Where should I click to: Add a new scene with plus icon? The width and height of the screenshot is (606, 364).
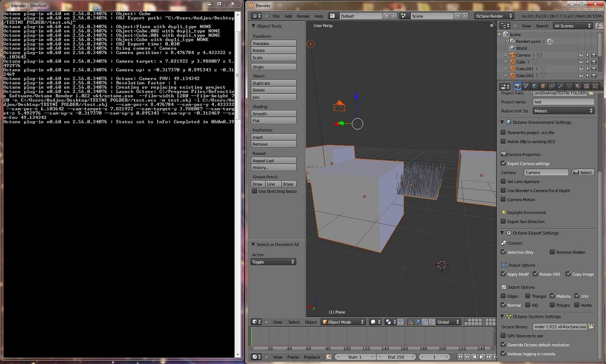[458, 16]
